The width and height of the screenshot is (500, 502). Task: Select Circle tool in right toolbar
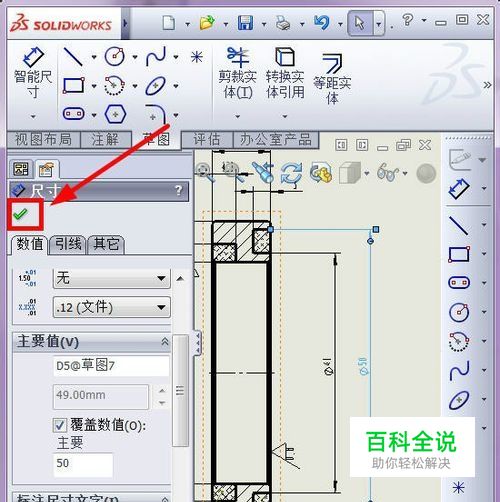coord(459,312)
